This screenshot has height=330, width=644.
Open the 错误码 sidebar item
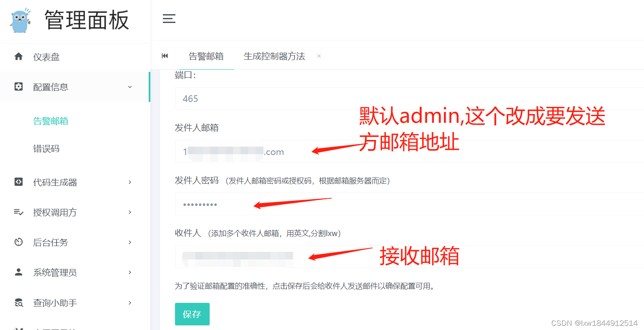click(x=46, y=149)
